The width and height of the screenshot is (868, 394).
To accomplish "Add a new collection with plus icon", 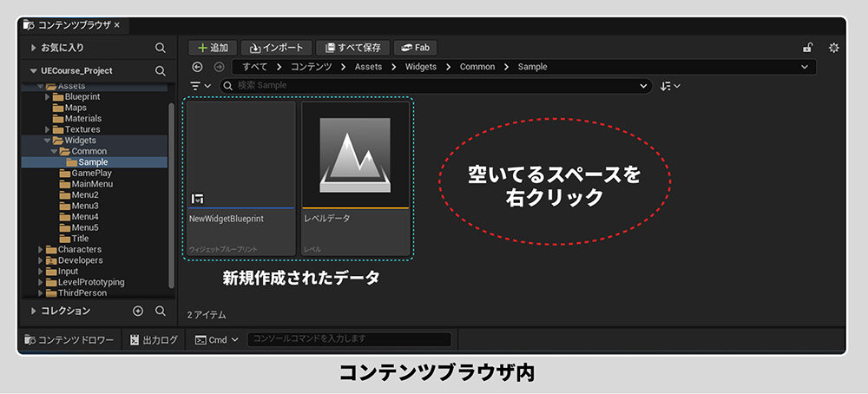I will [138, 311].
